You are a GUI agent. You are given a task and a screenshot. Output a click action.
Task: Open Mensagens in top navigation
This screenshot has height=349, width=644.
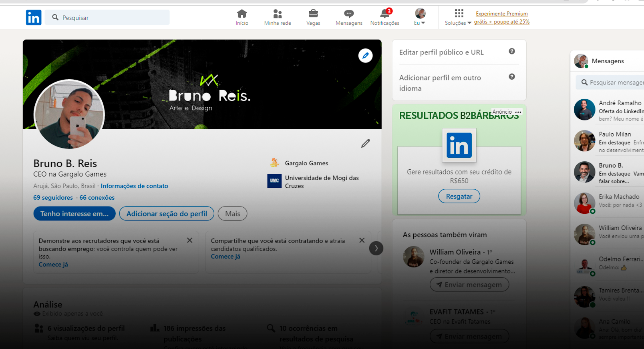[x=349, y=18]
